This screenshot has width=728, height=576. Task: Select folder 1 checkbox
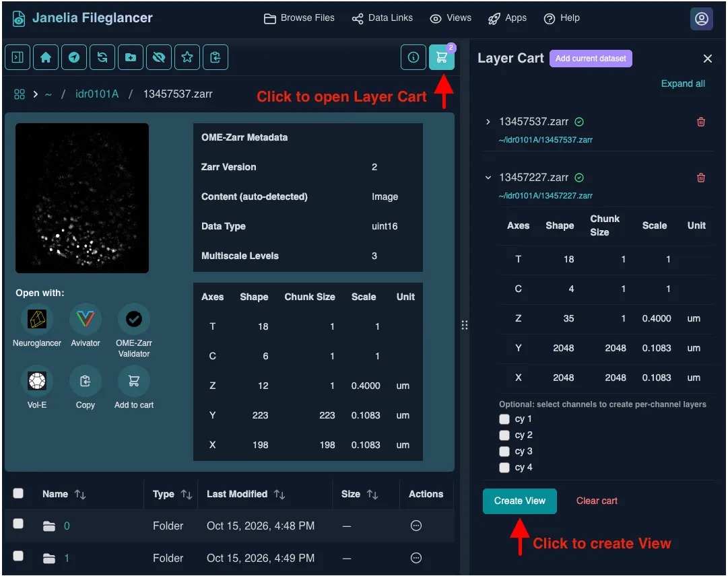(x=18, y=556)
